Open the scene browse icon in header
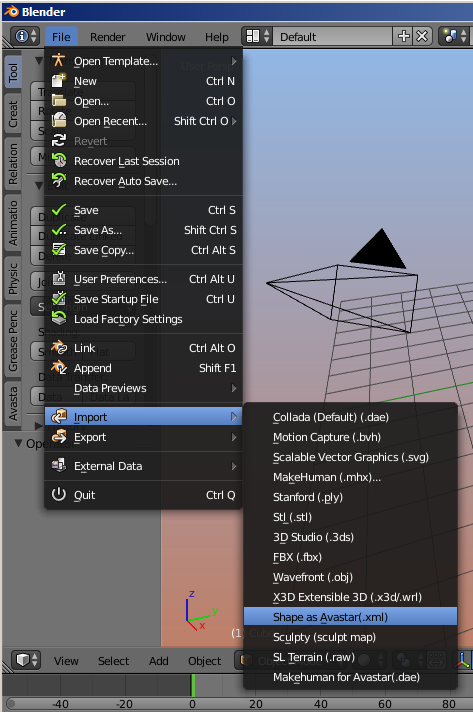The width and height of the screenshot is (473, 712). click(454, 36)
